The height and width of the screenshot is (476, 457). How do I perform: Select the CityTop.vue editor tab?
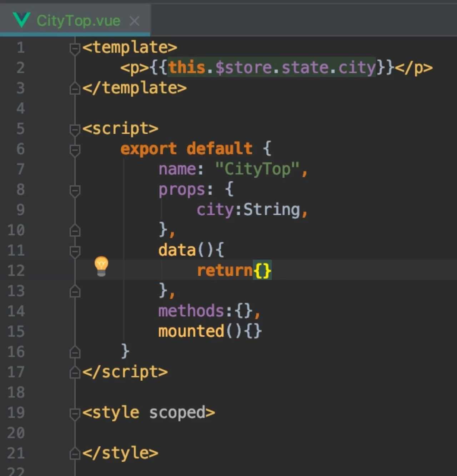coord(75,20)
